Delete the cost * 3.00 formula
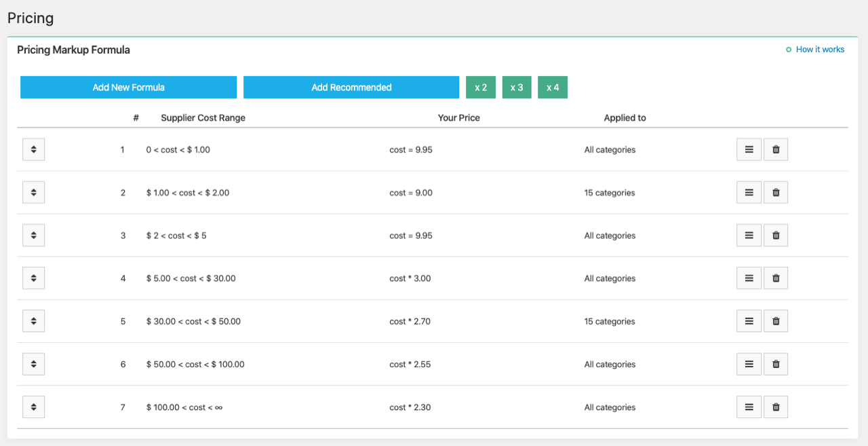Image resolution: width=868 pixels, height=446 pixels. coord(776,278)
